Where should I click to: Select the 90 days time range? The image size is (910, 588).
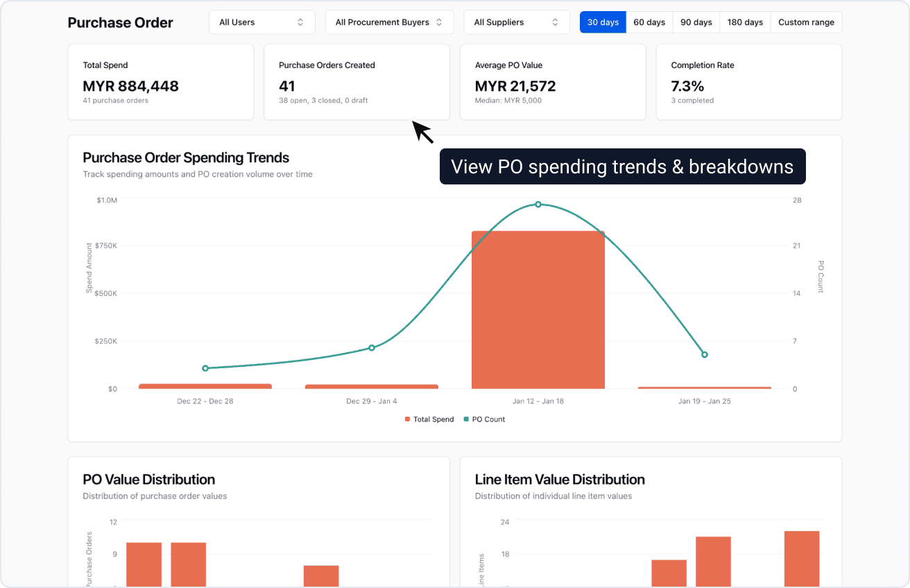tap(696, 21)
